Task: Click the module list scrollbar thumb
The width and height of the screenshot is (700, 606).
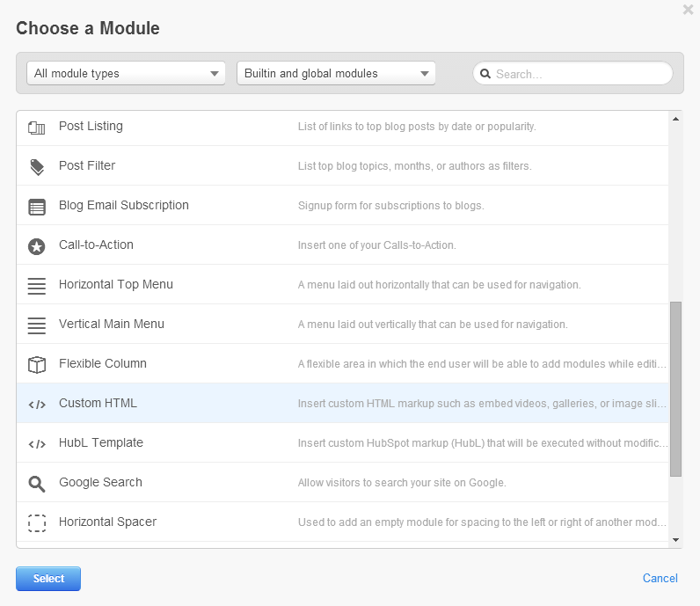Action: (676, 389)
